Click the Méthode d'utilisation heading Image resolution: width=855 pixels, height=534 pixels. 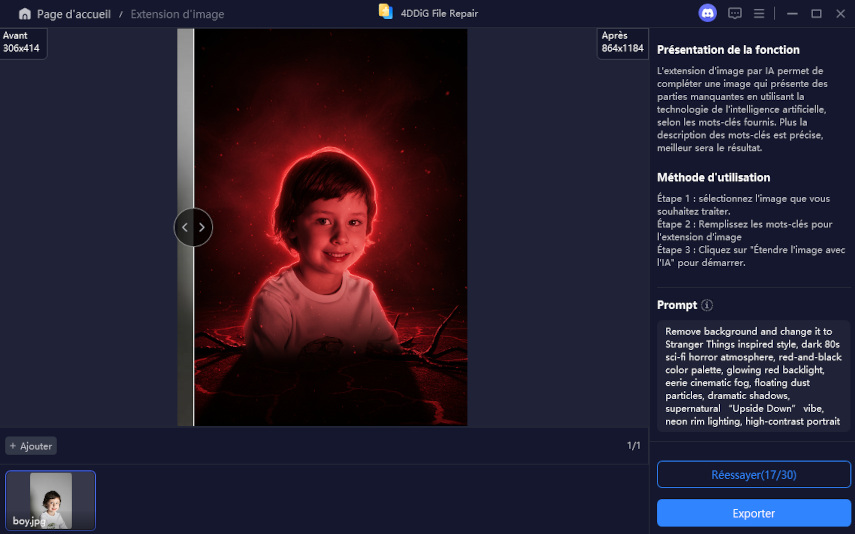713,177
